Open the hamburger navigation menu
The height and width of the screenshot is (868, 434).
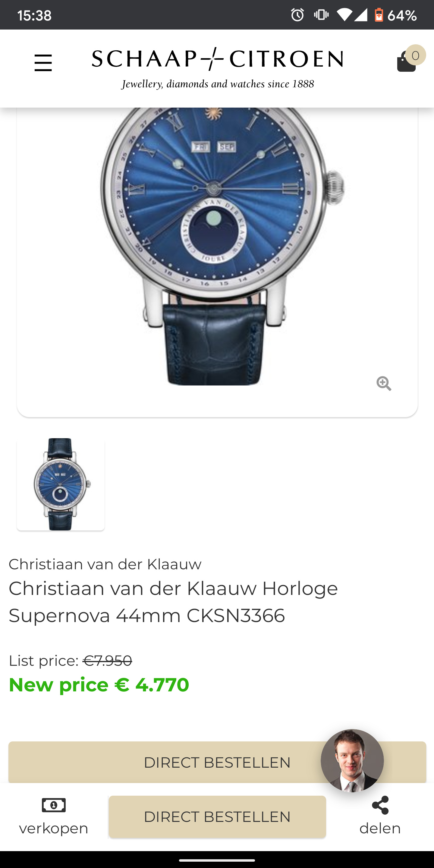click(x=43, y=63)
